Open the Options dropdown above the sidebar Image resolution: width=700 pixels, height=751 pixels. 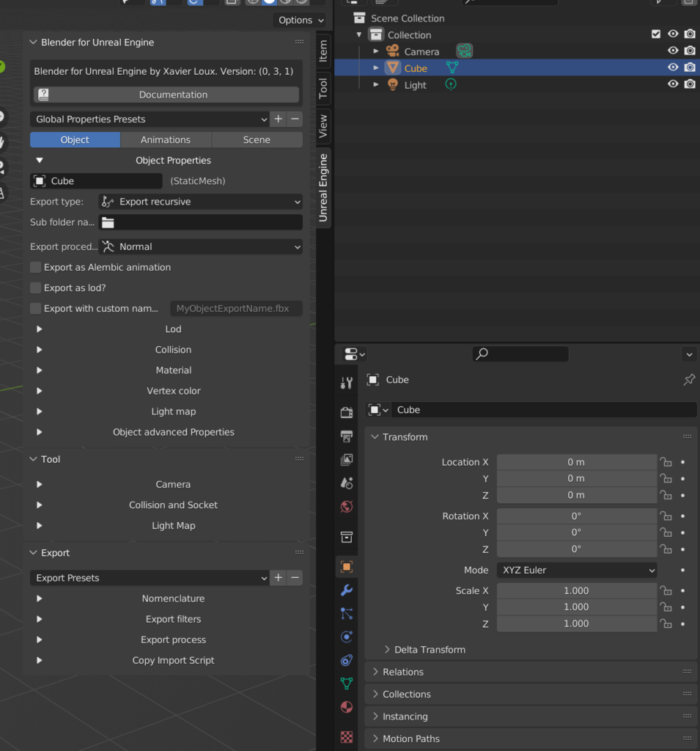click(x=299, y=20)
